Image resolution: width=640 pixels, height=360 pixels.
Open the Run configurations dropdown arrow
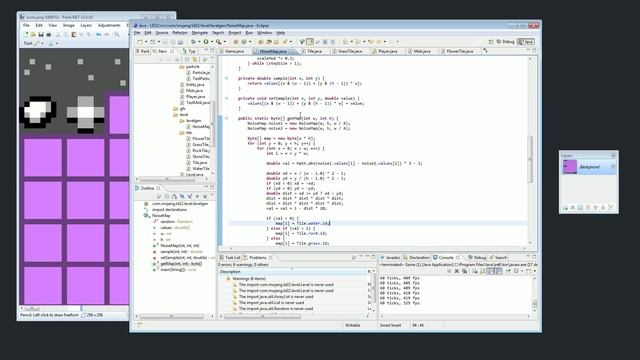(212, 42)
